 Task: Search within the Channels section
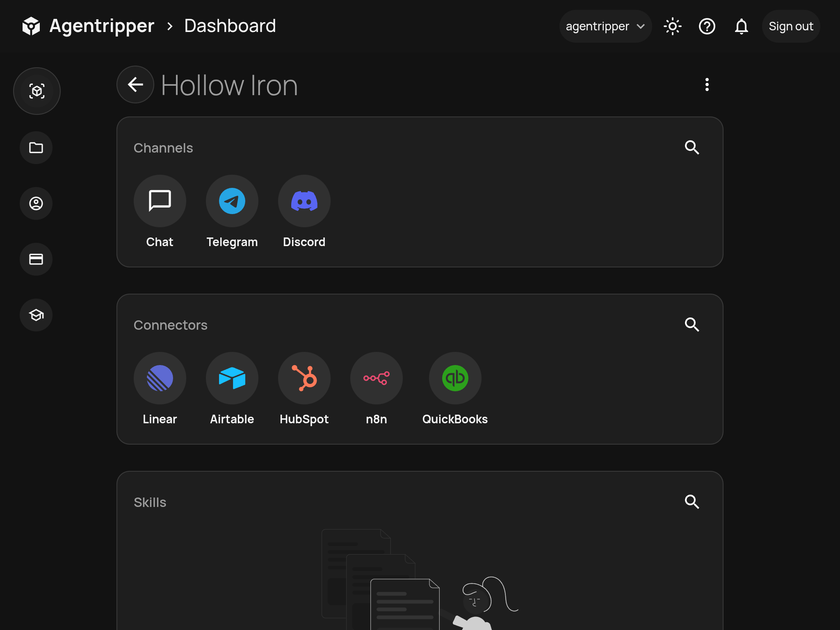point(692,148)
